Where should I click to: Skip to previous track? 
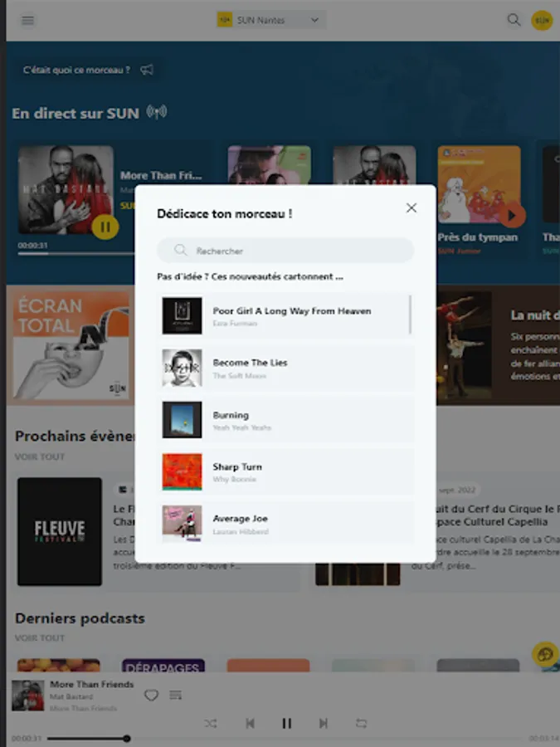coord(250,724)
